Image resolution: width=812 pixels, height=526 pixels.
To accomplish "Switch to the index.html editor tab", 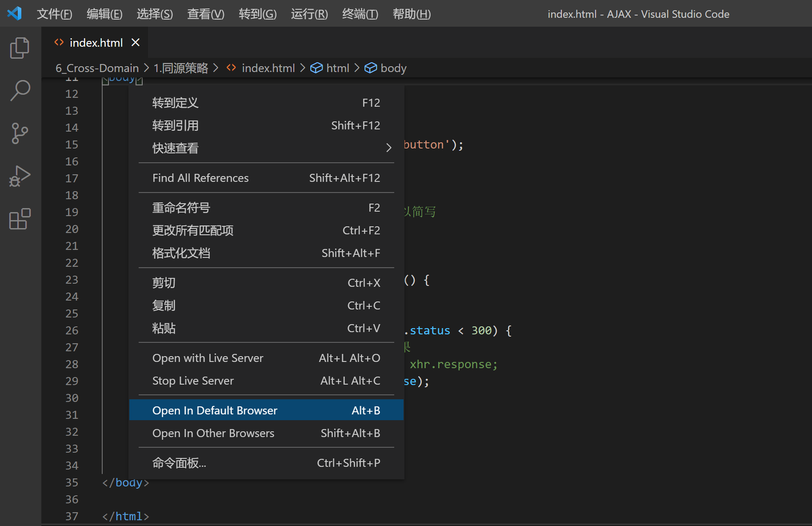I will [96, 42].
